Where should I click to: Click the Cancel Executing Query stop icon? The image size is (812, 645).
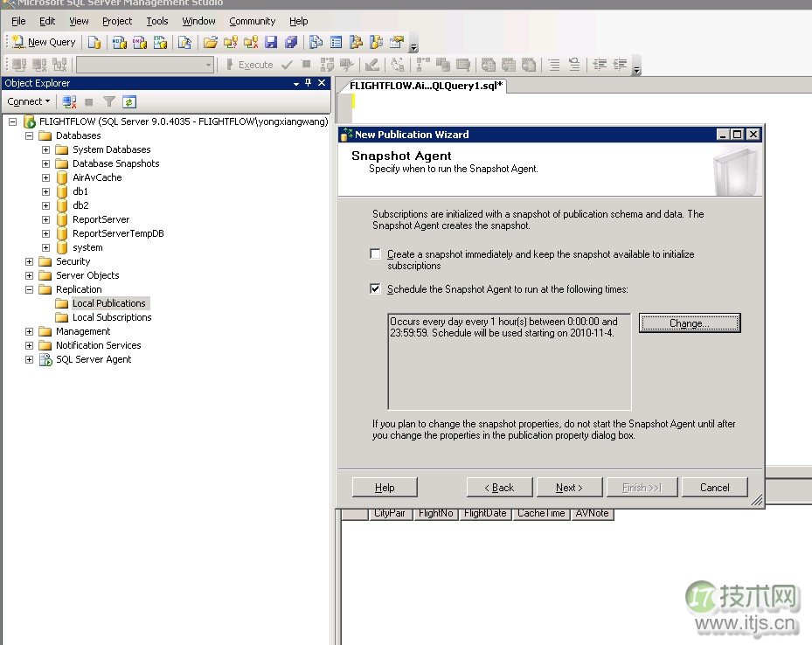pos(307,65)
